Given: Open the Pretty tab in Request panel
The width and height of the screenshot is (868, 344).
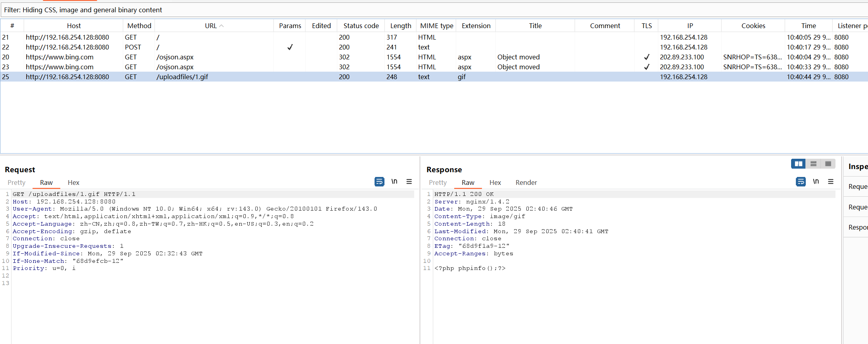Looking at the screenshot, I should point(16,182).
